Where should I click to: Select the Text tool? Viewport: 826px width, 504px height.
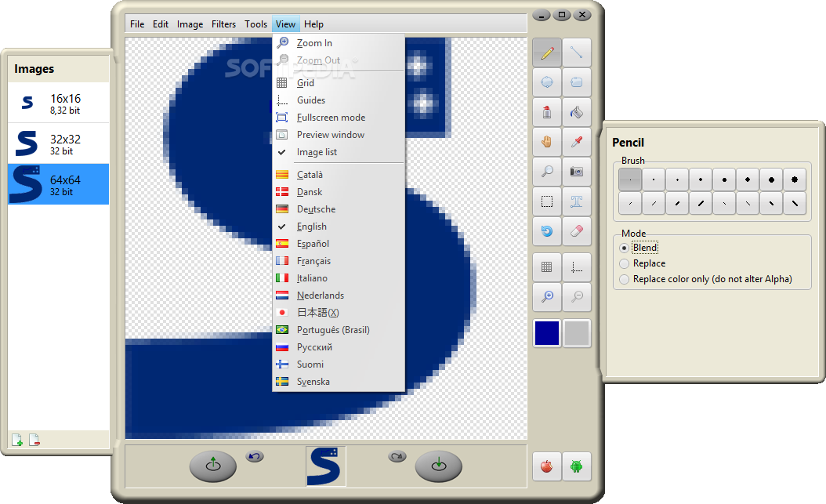576,201
